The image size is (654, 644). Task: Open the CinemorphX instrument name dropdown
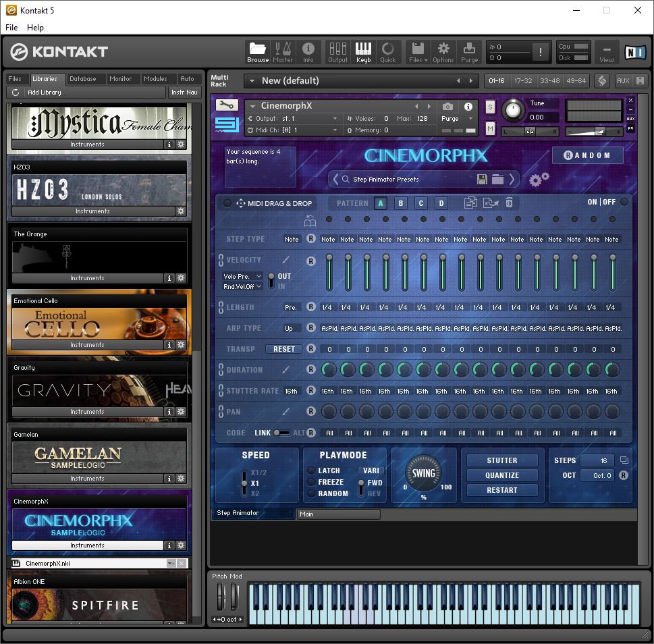click(x=252, y=106)
